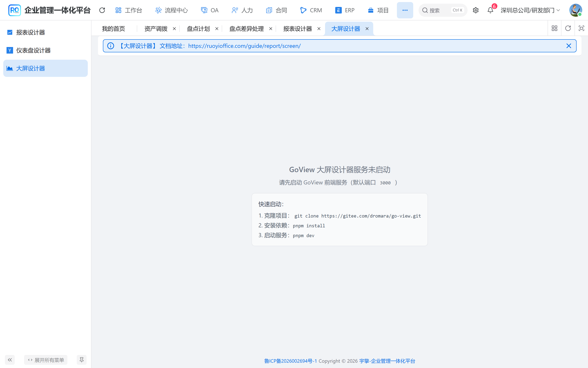Switch to the 报表设计器 tab
Image resolution: width=588 pixels, height=368 pixels.
click(297, 29)
